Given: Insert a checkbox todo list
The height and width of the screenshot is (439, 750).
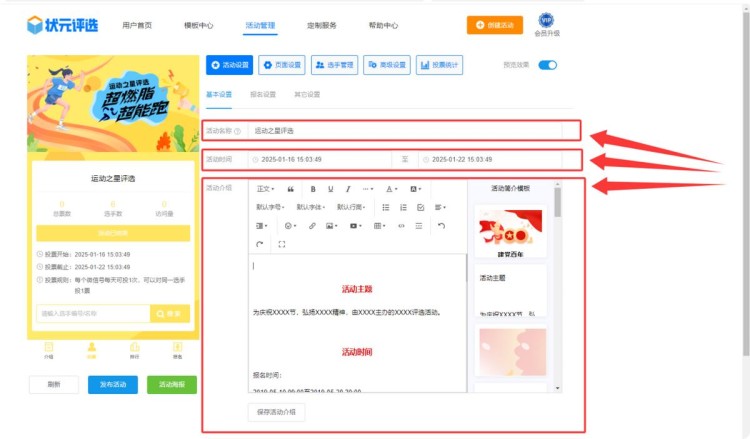Looking at the screenshot, I should pyautogui.click(x=420, y=207).
